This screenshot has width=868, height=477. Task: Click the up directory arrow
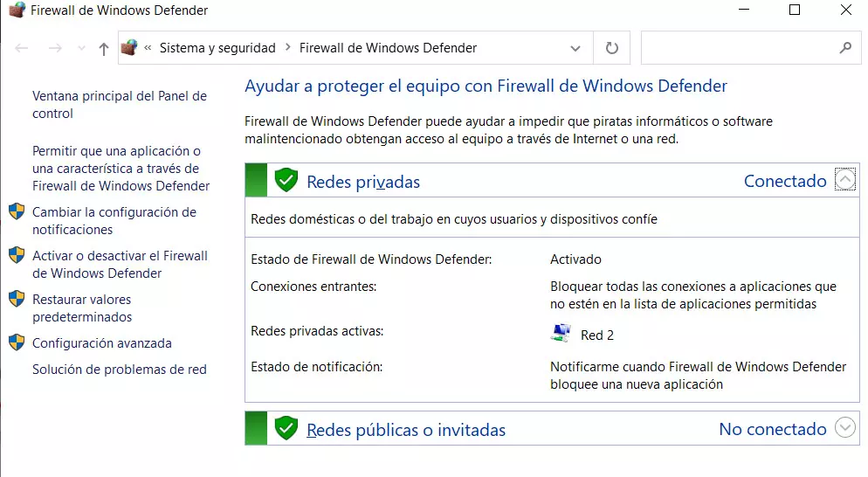103,49
